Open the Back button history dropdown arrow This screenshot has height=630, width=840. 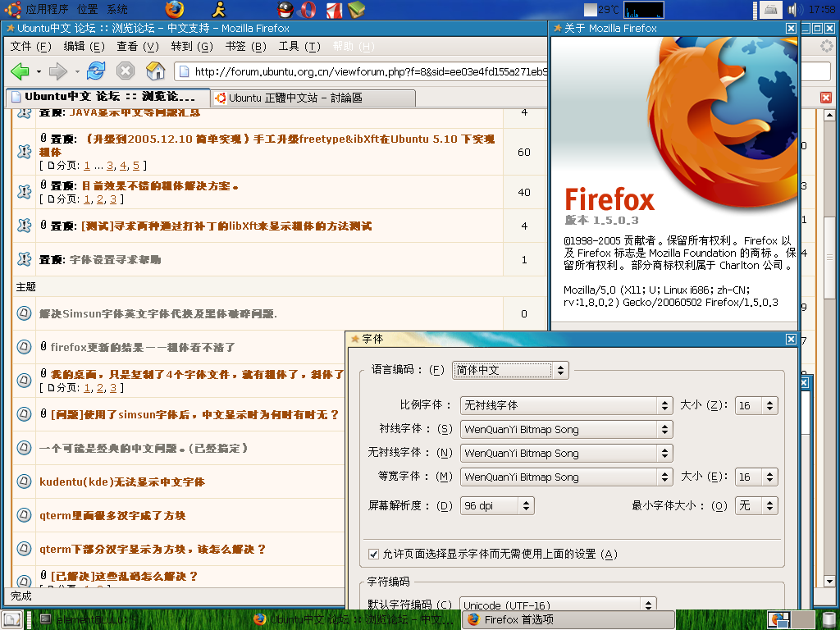click(x=39, y=71)
